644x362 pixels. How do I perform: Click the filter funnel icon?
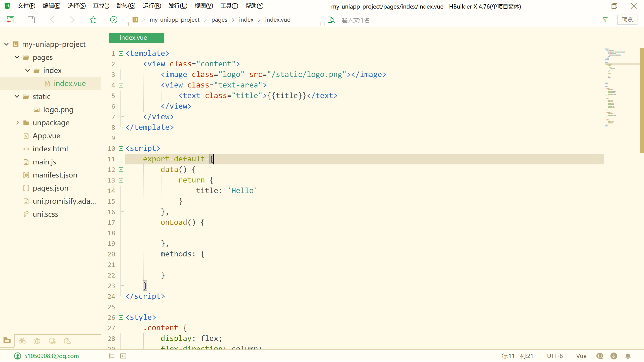tap(605, 20)
